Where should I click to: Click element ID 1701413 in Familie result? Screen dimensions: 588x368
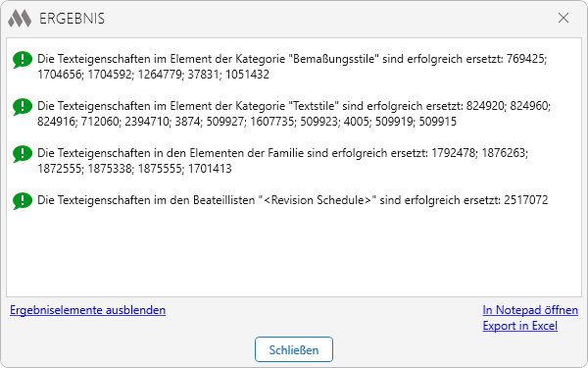click(x=210, y=169)
